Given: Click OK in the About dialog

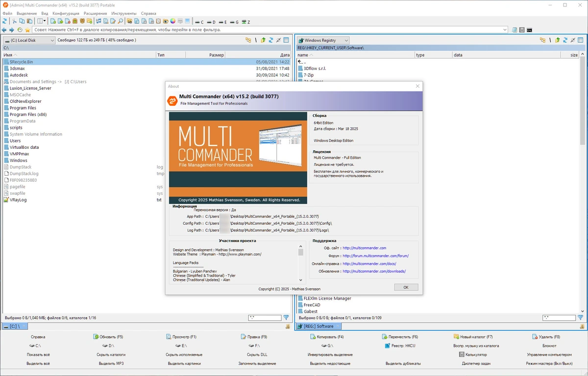Looking at the screenshot, I should (x=406, y=287).
